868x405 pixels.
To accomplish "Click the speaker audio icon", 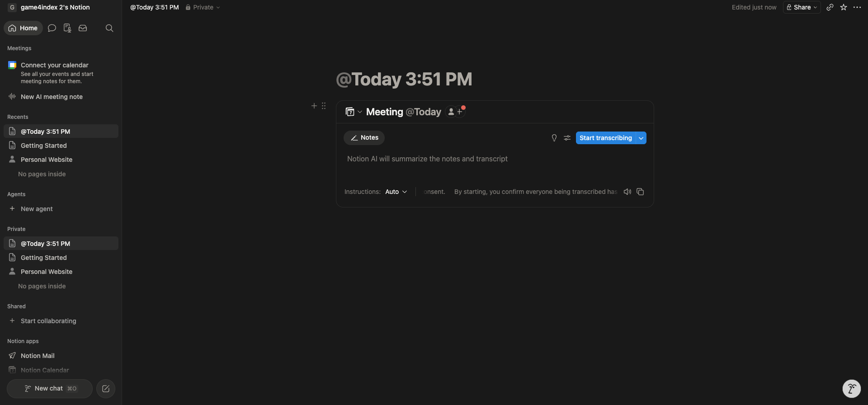I will 627,192.
